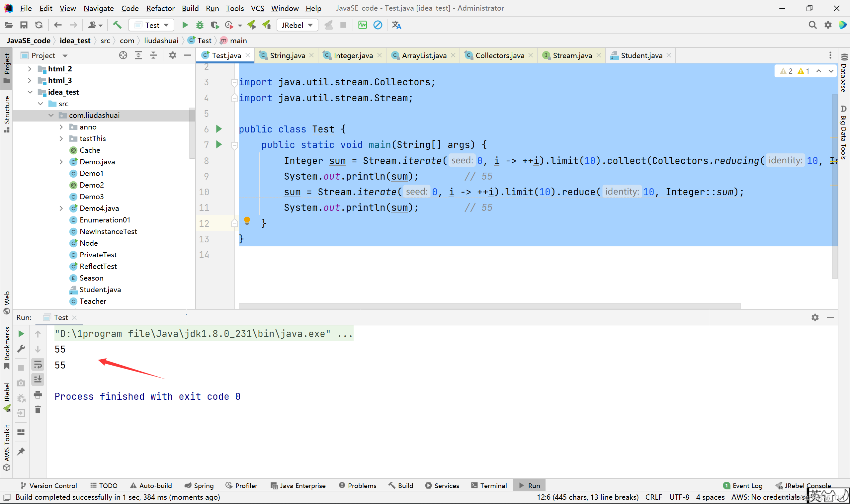Go to next highlighted warning arrow
850x504 pixels.
[x=831, y=71]
